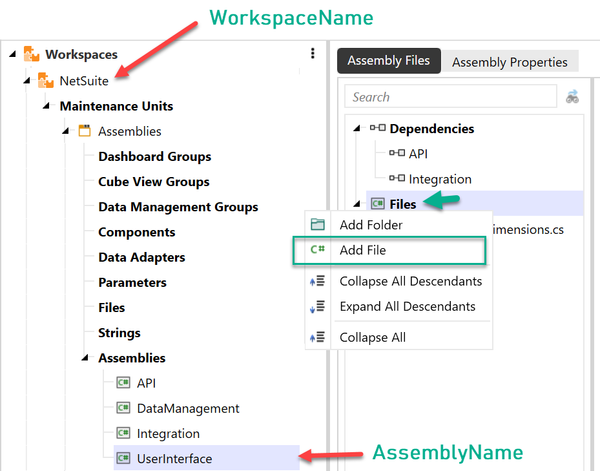Click the Integration dependency icon

click(396, 179)
